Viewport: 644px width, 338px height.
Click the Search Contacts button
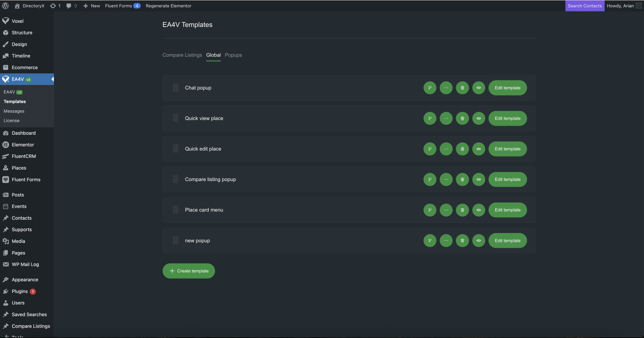(585, 6)
